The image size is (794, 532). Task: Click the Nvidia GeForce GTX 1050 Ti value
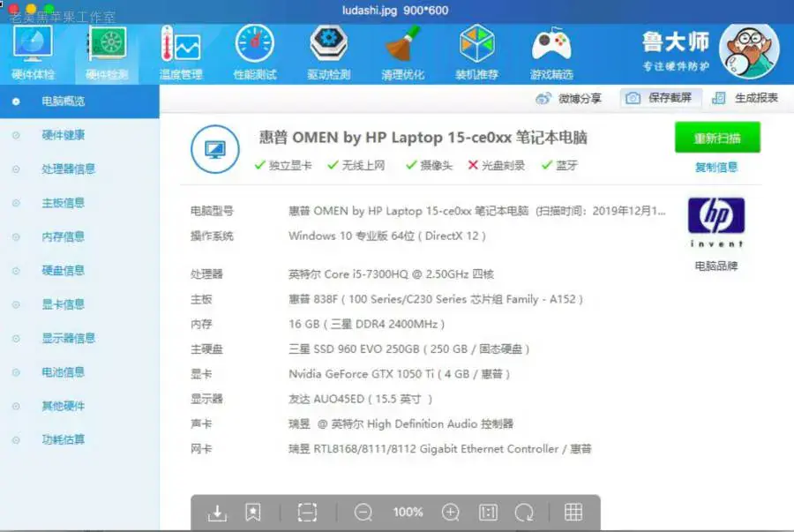click(399, 374)
